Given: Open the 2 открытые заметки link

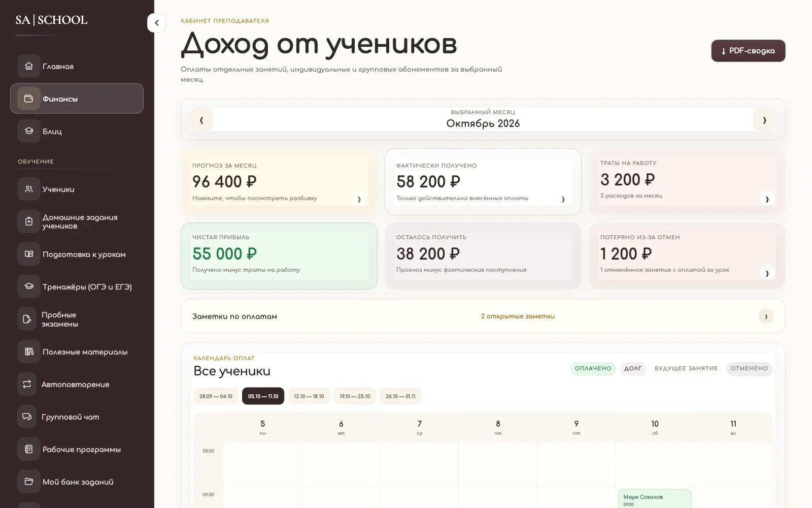Looking at the screenshot, I should click(518, 316).
